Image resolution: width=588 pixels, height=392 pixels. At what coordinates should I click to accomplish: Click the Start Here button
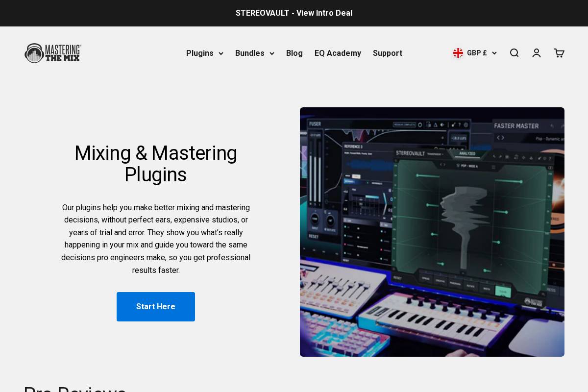click(156, 307)
